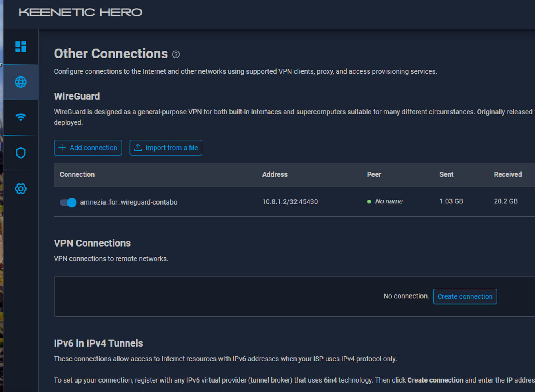The width and height of the screenshot is (535, 392).
Task: Disable the amnezia_for_wireguard-contabo connection toggle
Action: coord(68,202)
